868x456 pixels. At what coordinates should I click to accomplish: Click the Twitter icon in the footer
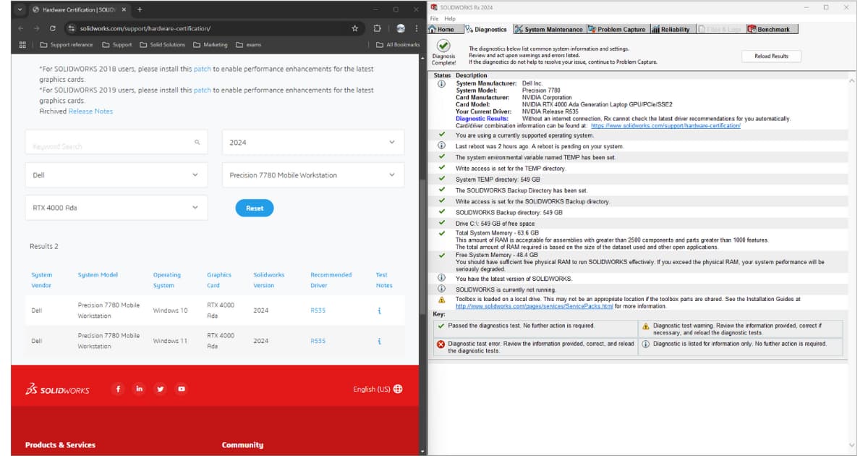point(160,389)
